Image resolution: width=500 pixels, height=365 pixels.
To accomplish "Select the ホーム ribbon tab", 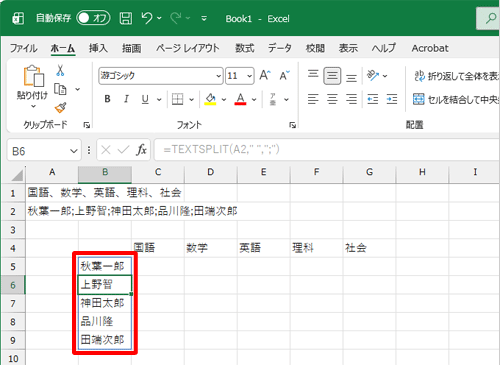I will tap(63, 48).
